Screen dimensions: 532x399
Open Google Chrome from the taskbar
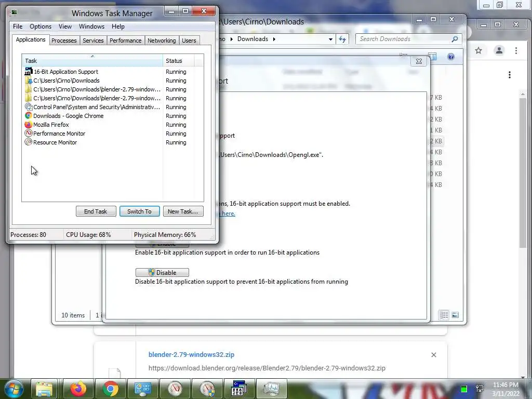pyautogui.click(x=110, y=389)
